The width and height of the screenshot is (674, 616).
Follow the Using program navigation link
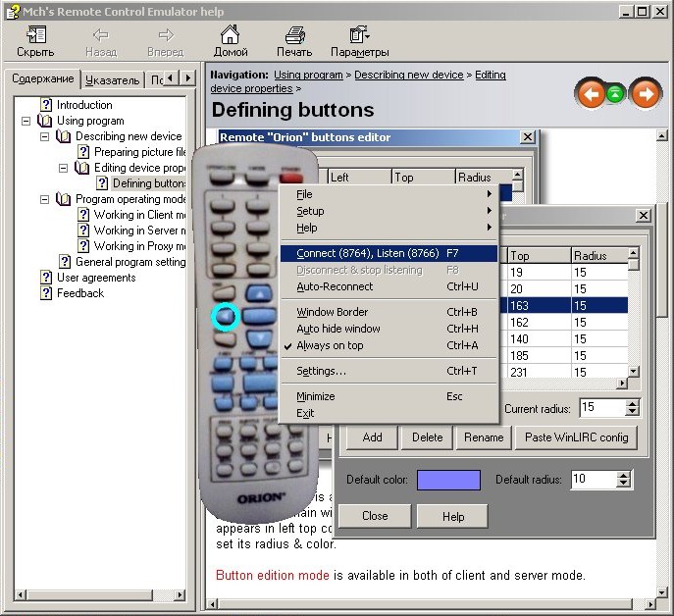(x=308, y=75)
